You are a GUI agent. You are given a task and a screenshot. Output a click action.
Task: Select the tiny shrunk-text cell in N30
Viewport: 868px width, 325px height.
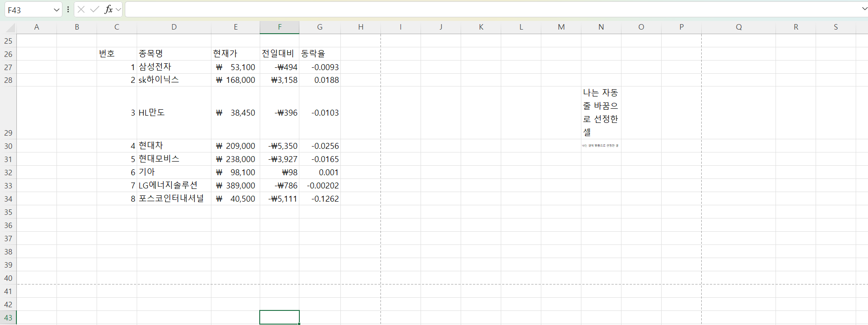click(601, 146)
